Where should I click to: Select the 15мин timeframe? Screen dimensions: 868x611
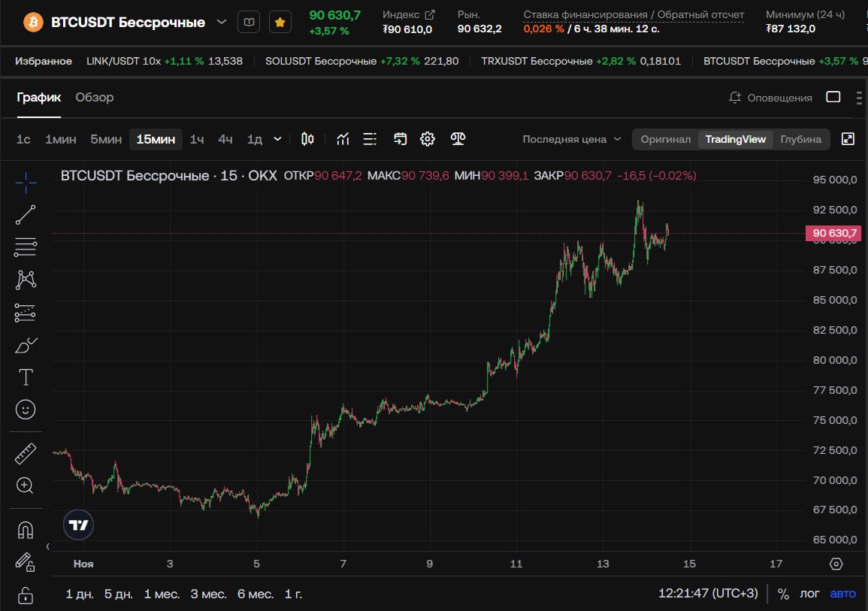(156, 139)
